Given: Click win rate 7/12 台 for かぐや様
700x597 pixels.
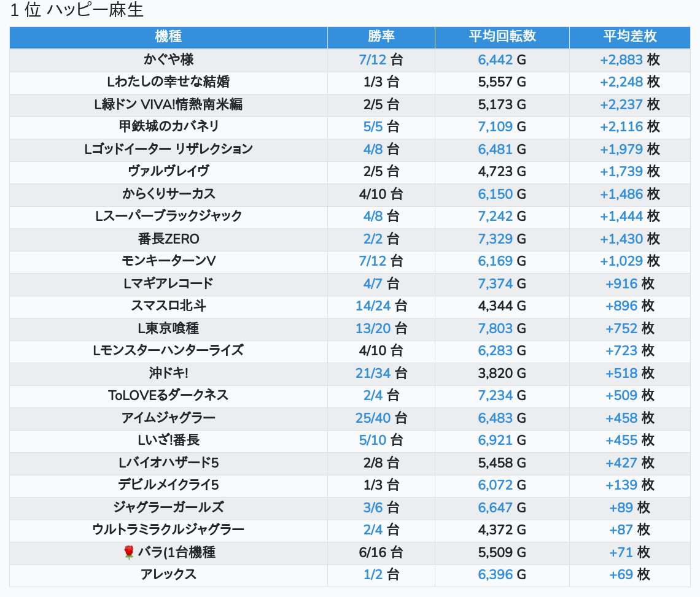Looking at the screenshot, I should click(381, 60).
